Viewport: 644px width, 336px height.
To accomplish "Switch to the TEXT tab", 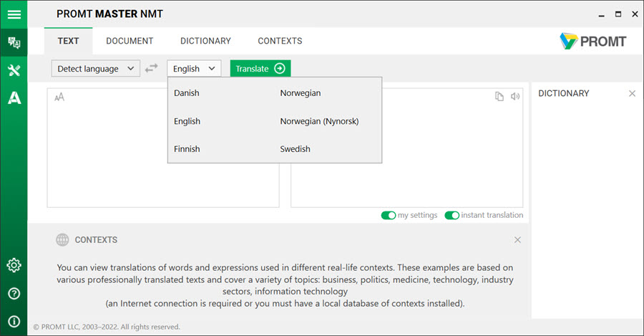I will pyautogui.click(x=68, y=41).
